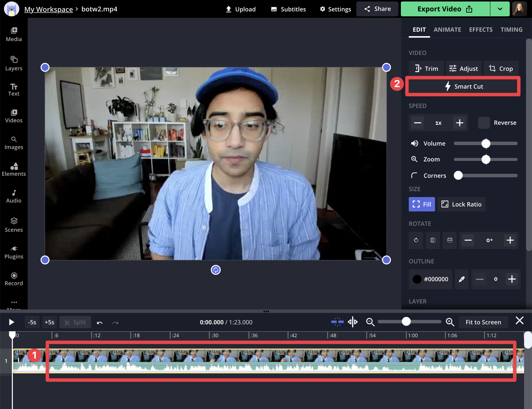The image size is (532, 409).
Task: Click the outline color eyedropper icon
Action: tap(461, 279)
